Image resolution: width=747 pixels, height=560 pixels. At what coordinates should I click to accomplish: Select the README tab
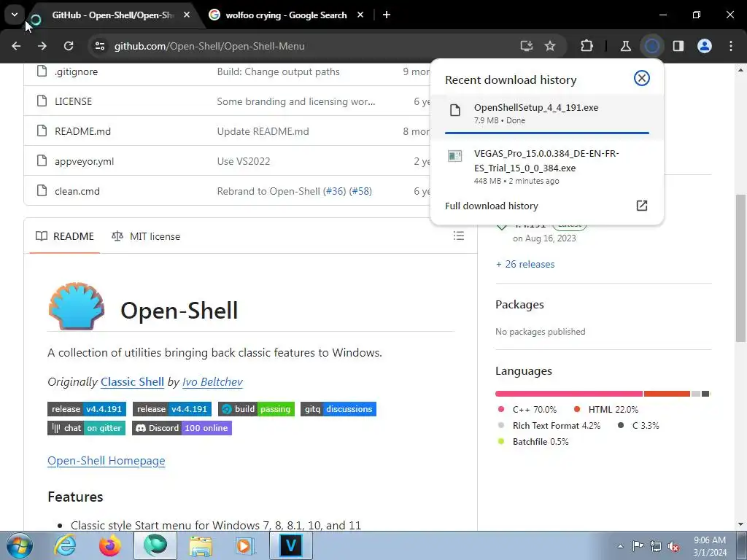[x=65, y=236]
